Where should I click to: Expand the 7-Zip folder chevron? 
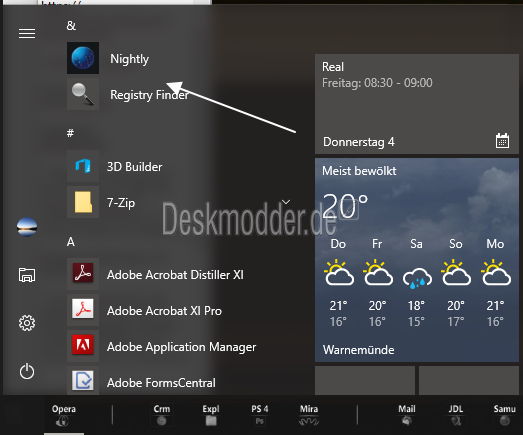(286, 202)
